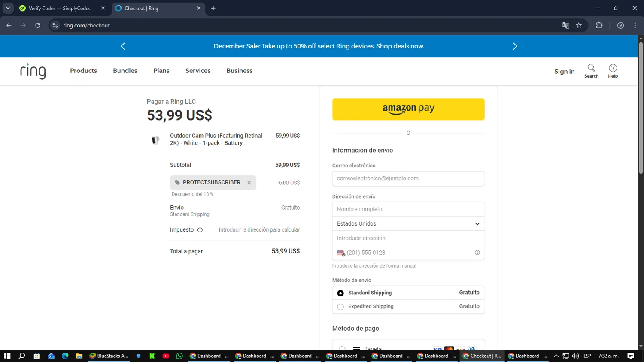Open the site information icon in address bar
The height and width of the screenshot is (362, 644).
(x=55, y=25)
